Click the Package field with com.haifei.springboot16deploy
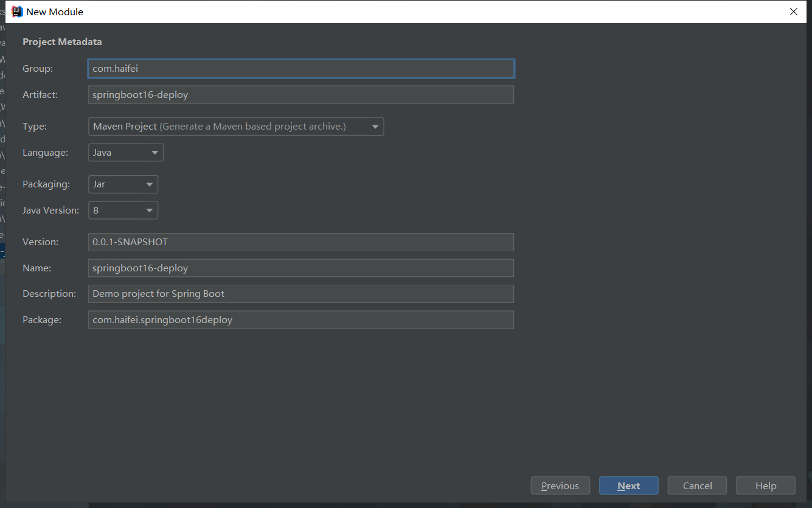The height and width of the screenshot is (508, 812). (300, 320)
